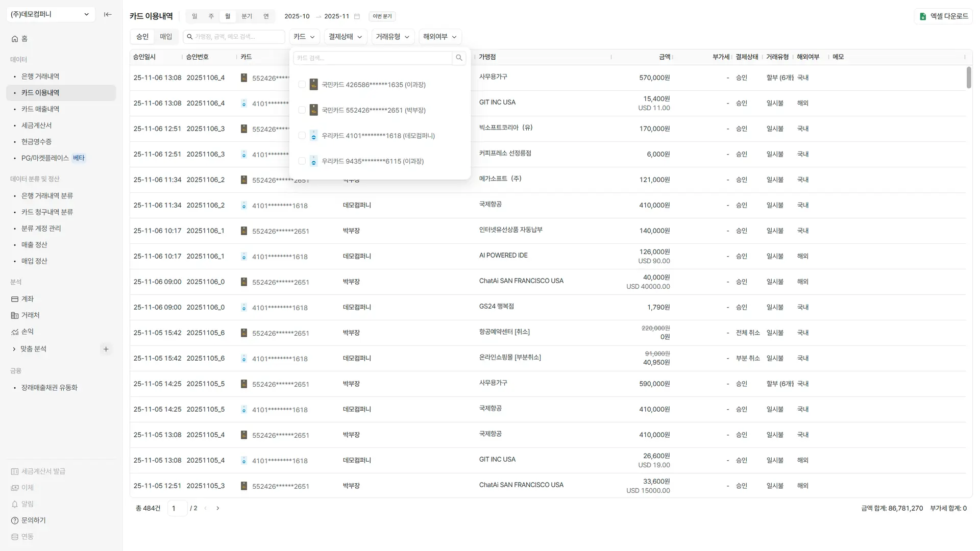Open the 손익 chart icon in the sidebar
The image size is (980, 551).
(15, 332)
